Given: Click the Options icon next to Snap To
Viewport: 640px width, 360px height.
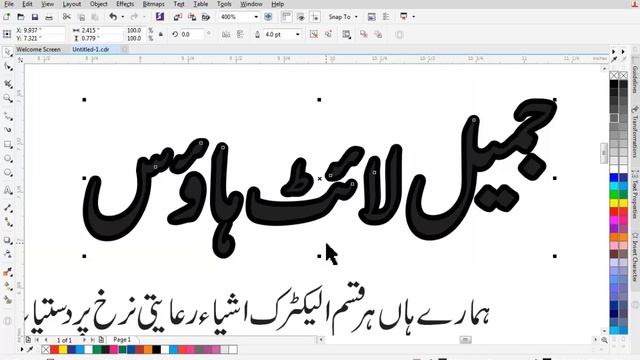Looking at the screenshot, I should click(x=371, y=17).
